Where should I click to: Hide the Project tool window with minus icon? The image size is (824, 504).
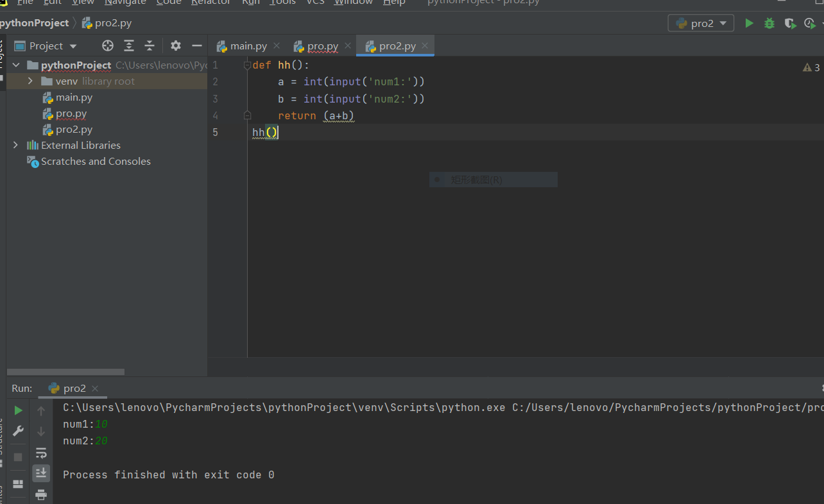pyautogui.click(x=197, y=46)
